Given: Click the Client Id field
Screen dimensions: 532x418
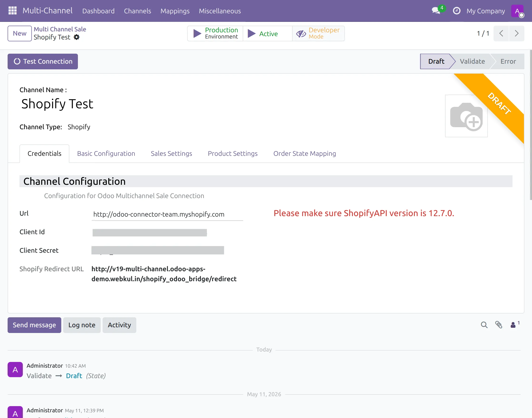Looking at the screenshot, I should (x=150, y=233).
